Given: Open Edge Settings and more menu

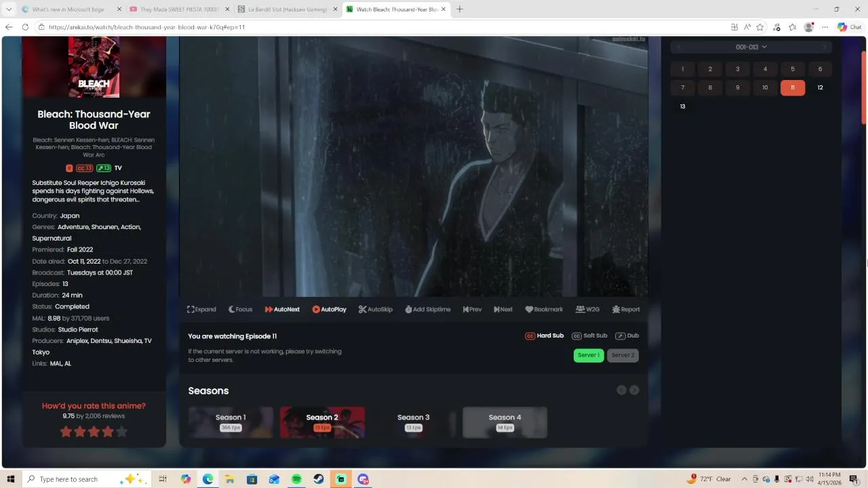Looking at the screenshot, I should tap(825, 27).
